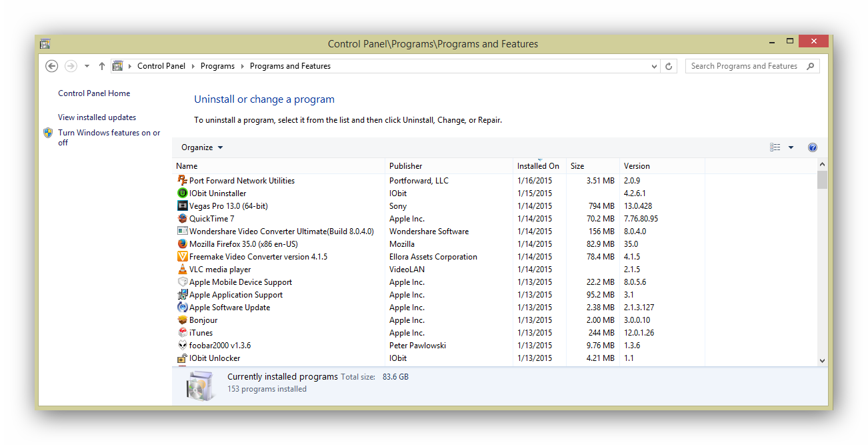
Task: Open the Programs and Features help icon
Action: (x=812, y=147)
